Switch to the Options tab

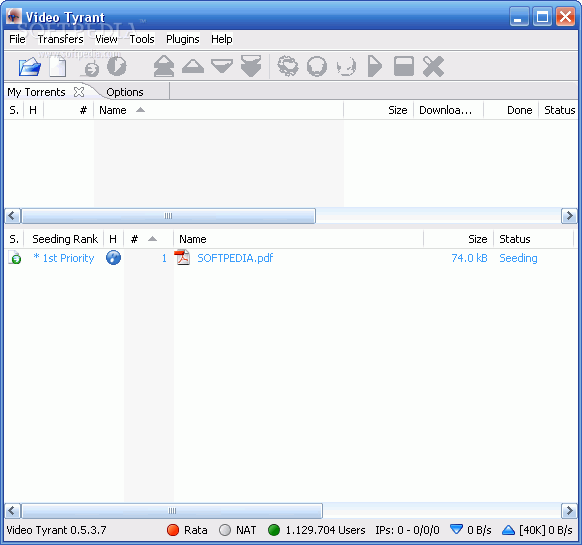click(x=125, y=92)
